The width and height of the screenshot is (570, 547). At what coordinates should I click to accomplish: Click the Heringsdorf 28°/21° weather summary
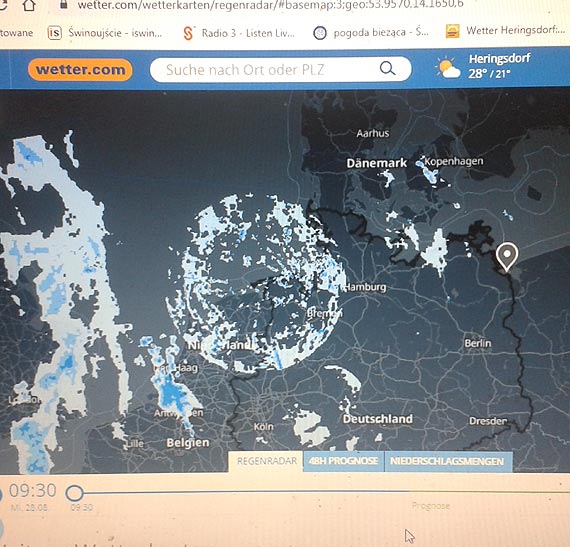pyautogui.click(x=499, y=66)
